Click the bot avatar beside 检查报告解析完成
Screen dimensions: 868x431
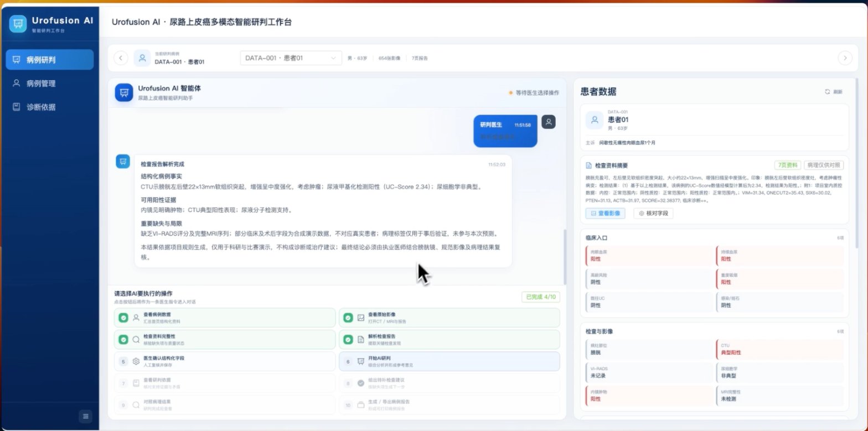tap(122, 161)
